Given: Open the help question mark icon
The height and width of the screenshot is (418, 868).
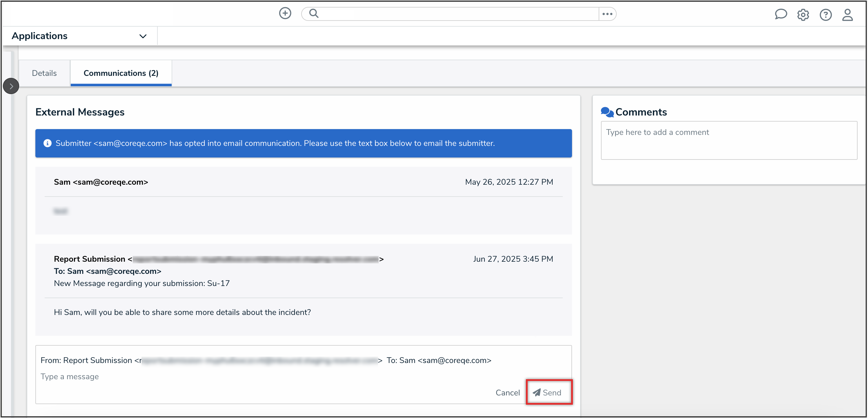Looking at the screenshot, I should click(826, 15).
